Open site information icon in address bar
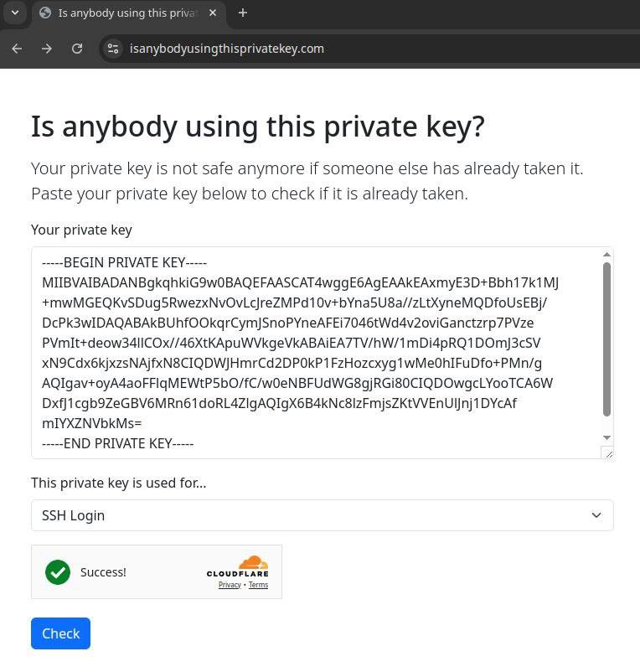Screen dimensions: 640x672 [x=113, y=49]
